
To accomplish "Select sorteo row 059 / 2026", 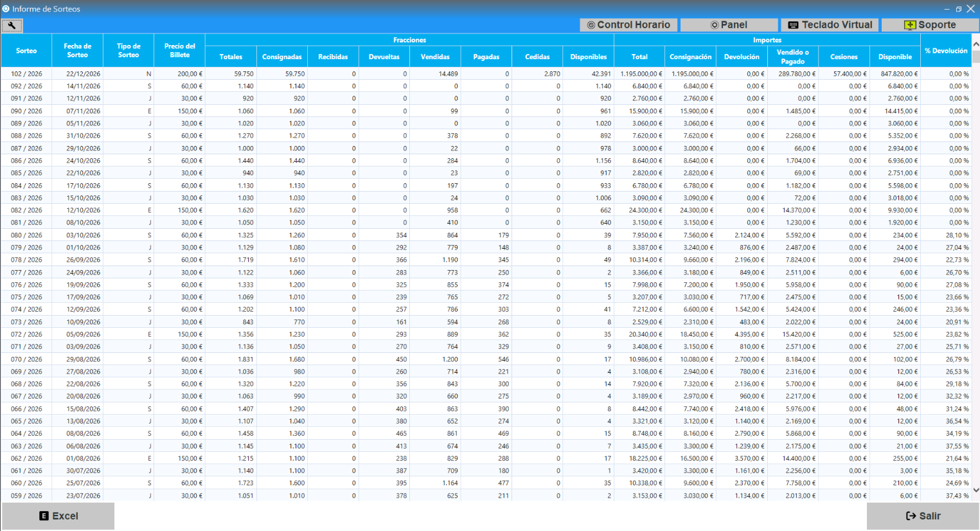I will pyautogui.click(x=486, y=496).
